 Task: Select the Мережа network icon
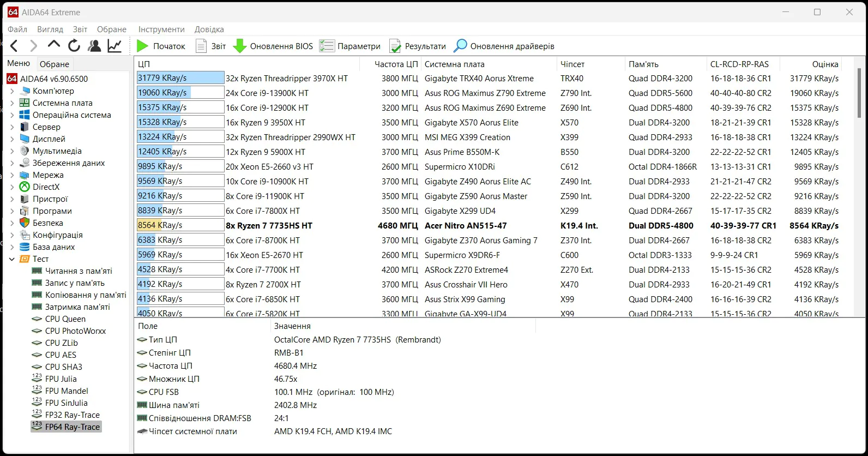25,175
